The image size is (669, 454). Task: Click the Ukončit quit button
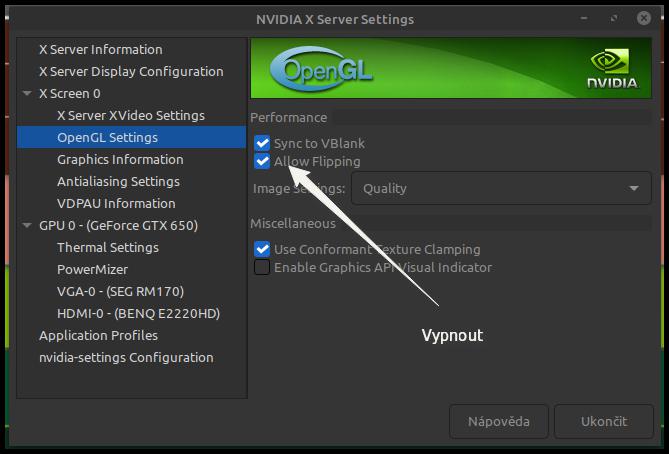point(603,421)
